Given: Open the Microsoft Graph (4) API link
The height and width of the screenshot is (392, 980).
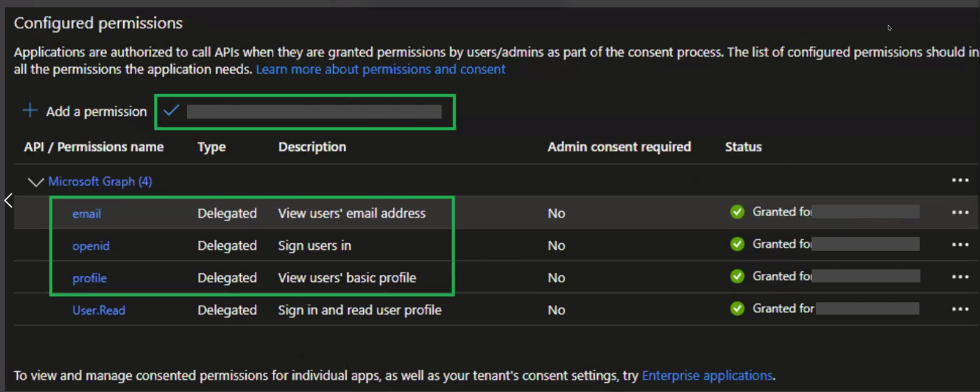Looking at the screenshot, I should [100, 181].
